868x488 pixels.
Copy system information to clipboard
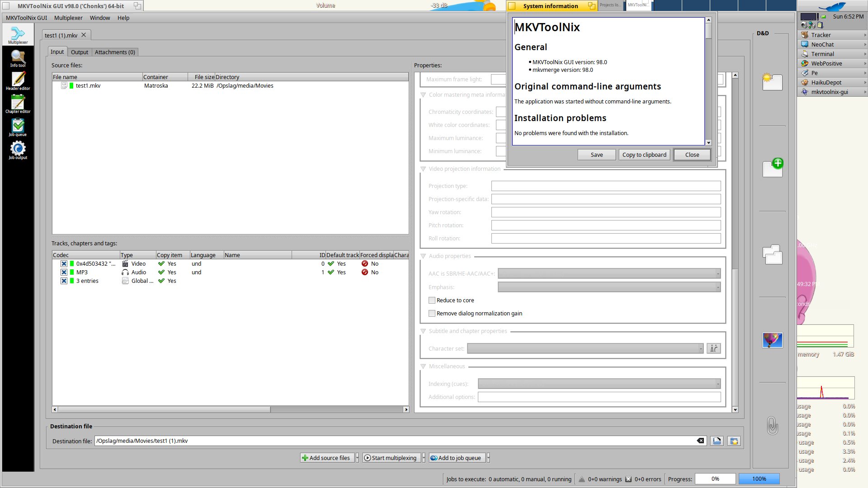click(644, 155)
